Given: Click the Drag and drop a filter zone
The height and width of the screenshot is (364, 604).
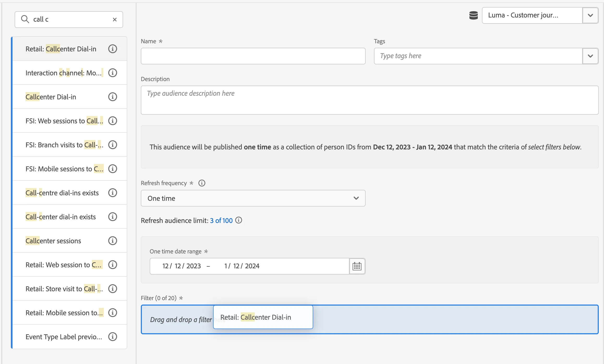Looking at the screenshot, I should (x=370, y=319).
